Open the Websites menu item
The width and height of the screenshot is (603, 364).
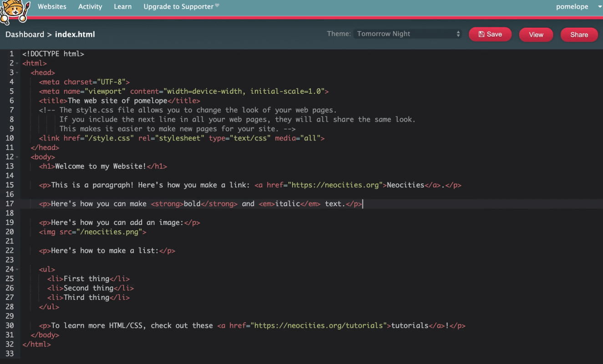pos(52,6)
